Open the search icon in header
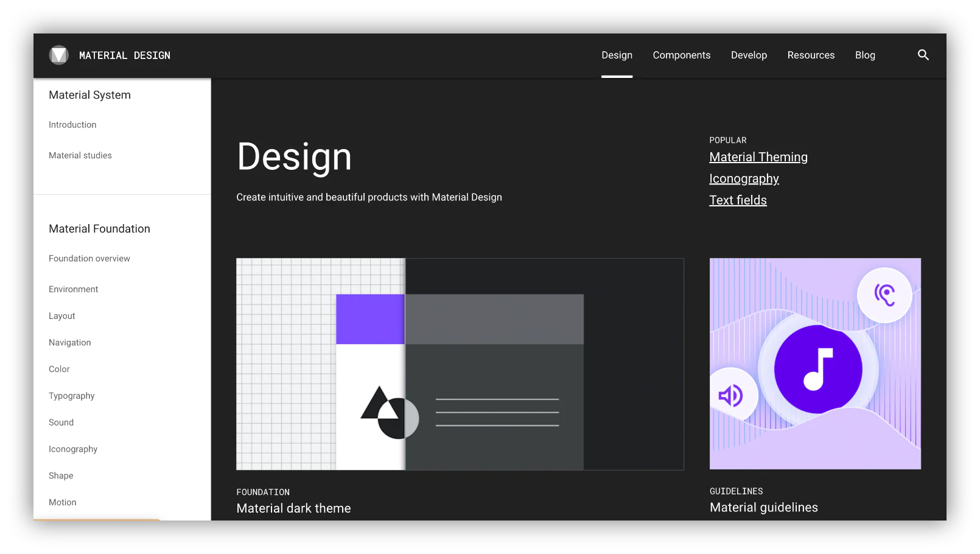 click(x=923, y=55)
